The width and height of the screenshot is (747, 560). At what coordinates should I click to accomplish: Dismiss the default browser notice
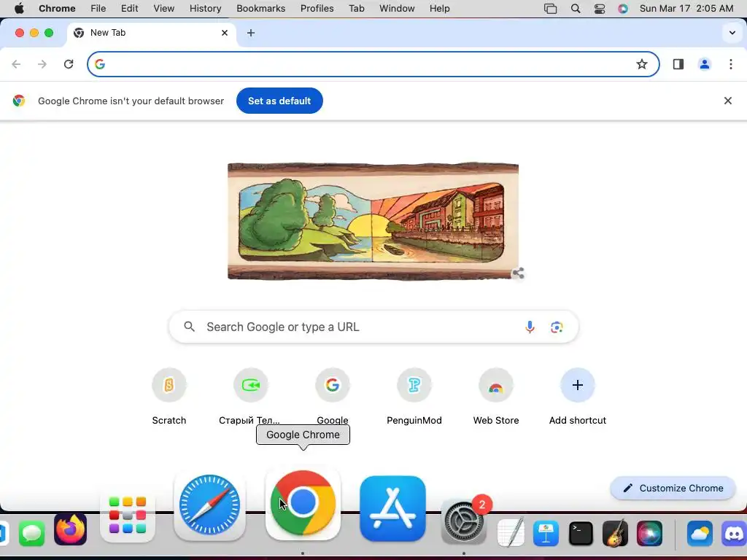click(727, 101)
